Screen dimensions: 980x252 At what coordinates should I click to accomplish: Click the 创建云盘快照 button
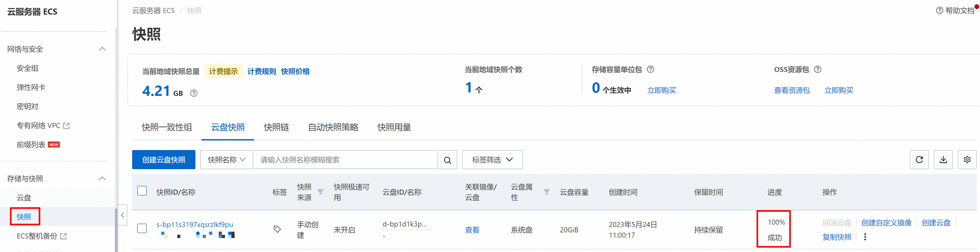pyautogui.click(x=164, y=160)
